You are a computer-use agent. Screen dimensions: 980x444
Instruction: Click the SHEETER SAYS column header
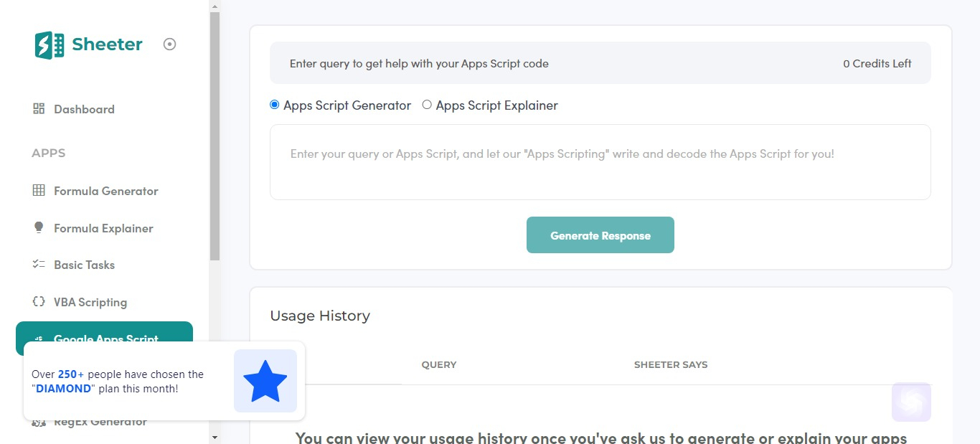(x=671, y=364)
